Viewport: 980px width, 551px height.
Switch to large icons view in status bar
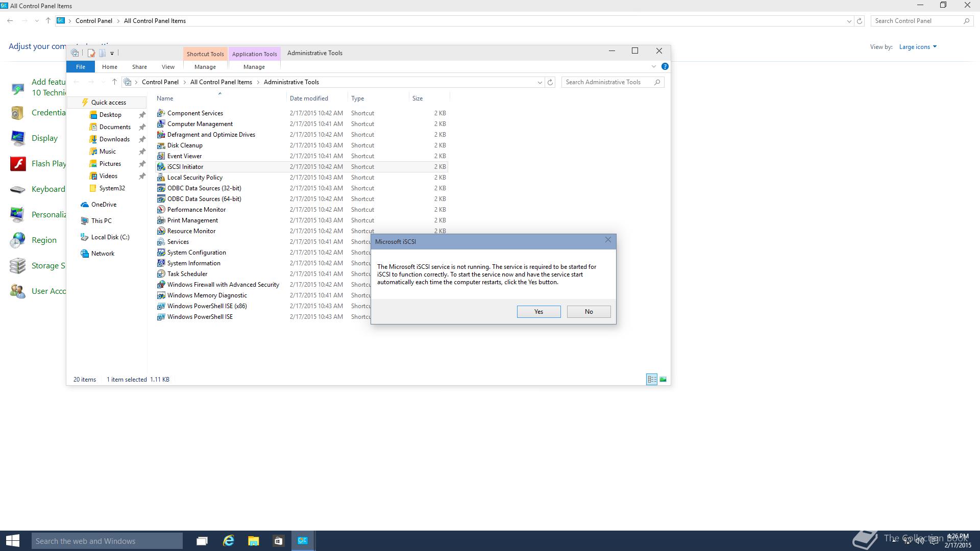tap(663, 380)
